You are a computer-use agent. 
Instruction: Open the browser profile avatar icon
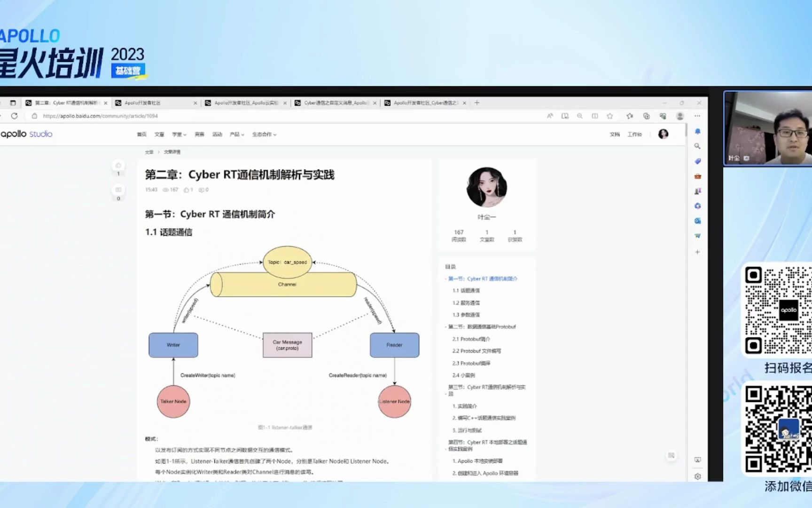click(x=680, y=116)
